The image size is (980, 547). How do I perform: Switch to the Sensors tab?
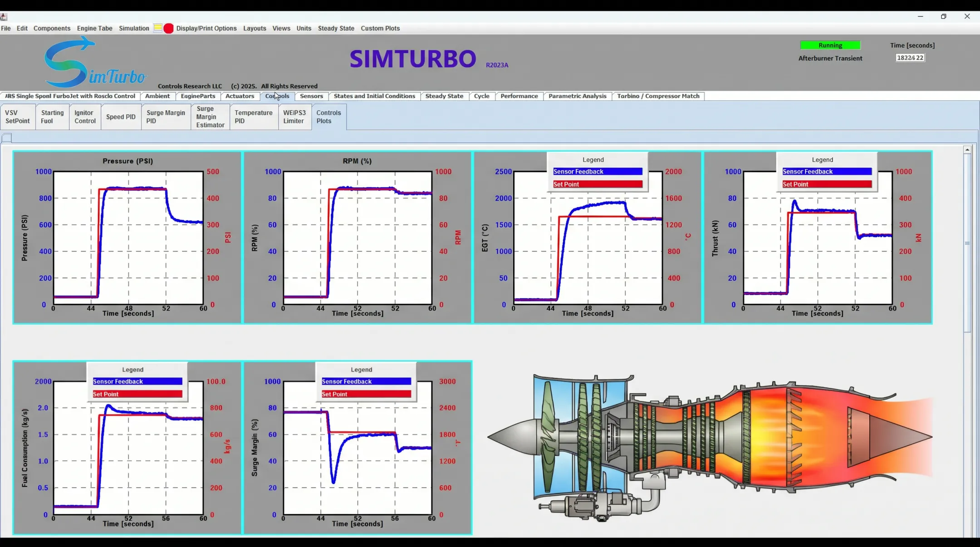[311, 96]
